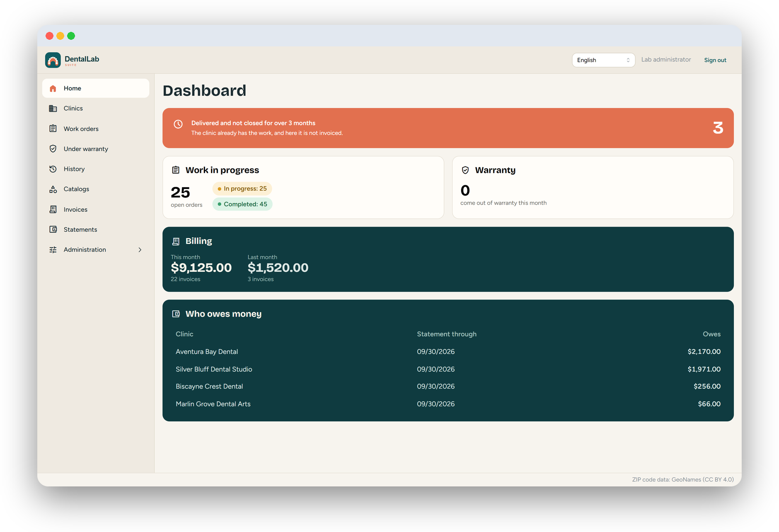Click the green macOS window maximize button
Screen dimensions: 779x532
pyautogui.click(x=71, y=36)
